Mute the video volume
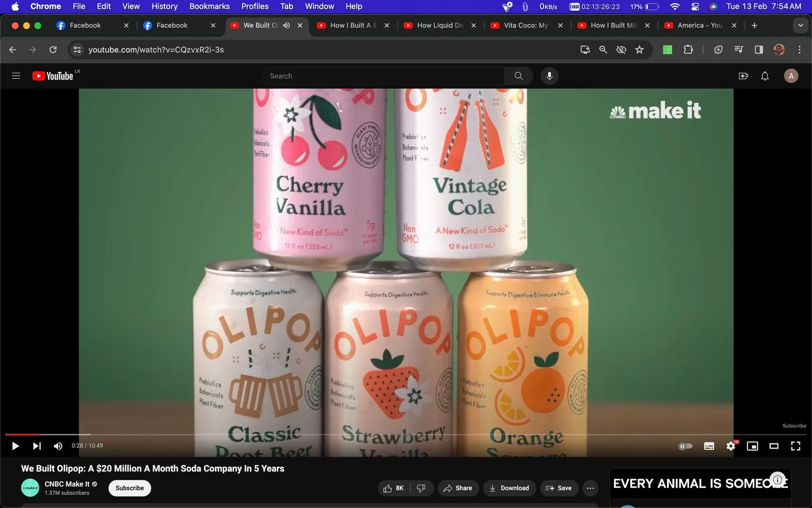The image size is (812, 508). (58, 446)
